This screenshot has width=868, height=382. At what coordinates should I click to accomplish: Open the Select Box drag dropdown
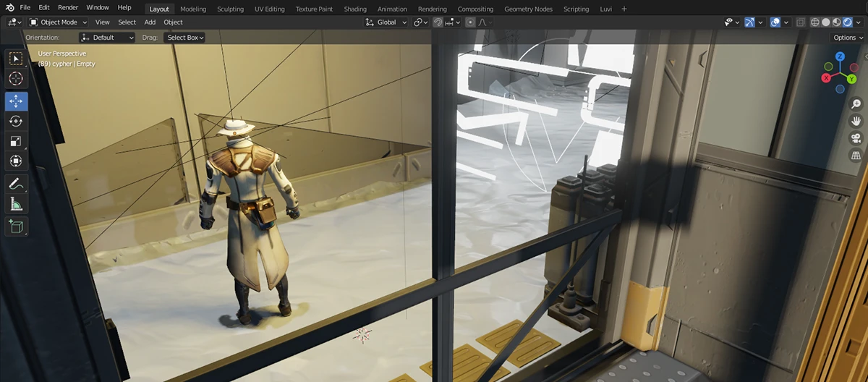pyautogui.click(x=184, y=38)
